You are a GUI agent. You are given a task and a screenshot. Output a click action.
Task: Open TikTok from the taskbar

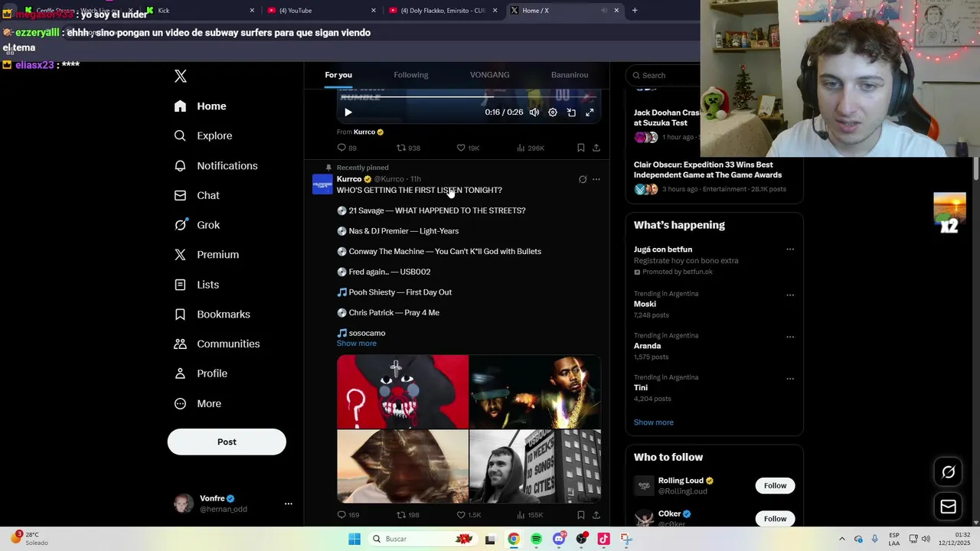[x=604, y=539]
